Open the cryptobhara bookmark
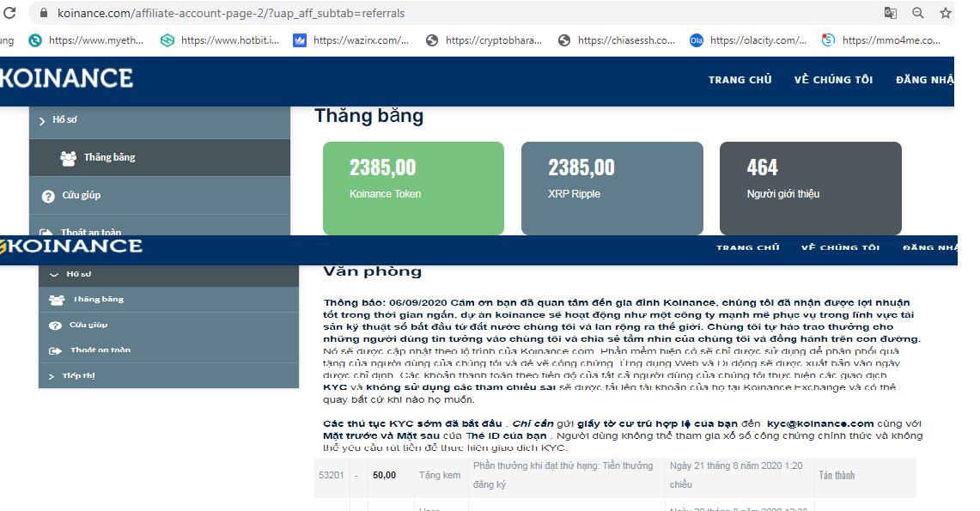 [484, 40]
